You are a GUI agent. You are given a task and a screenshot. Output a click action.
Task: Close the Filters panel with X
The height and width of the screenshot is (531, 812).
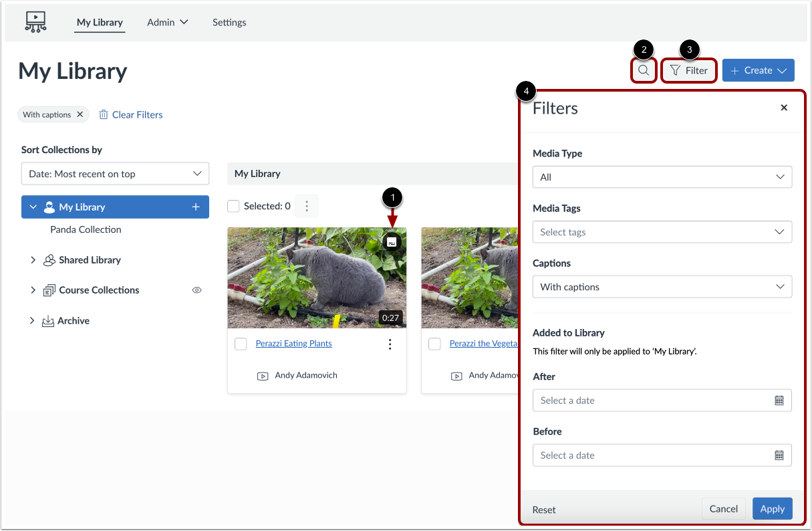[784, 108]
